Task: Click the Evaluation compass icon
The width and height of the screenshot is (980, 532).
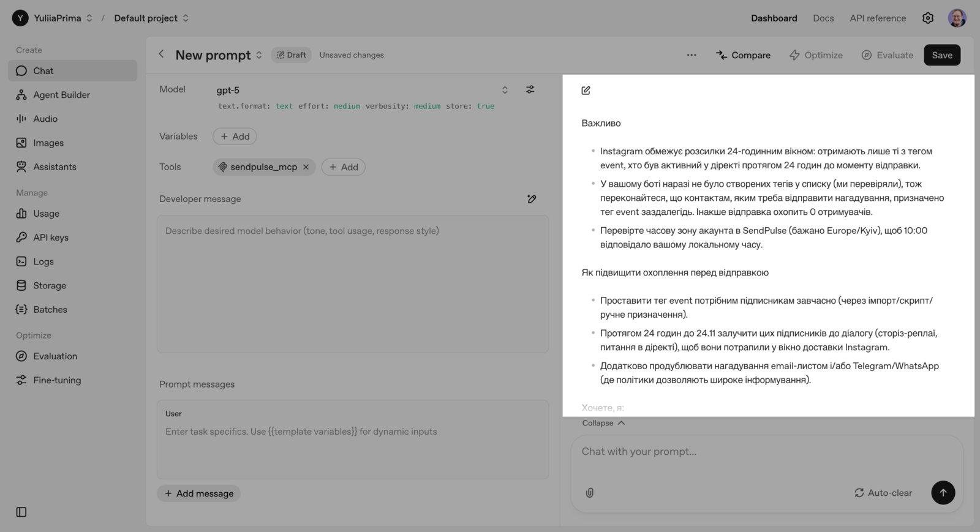Action: point(21,356)
